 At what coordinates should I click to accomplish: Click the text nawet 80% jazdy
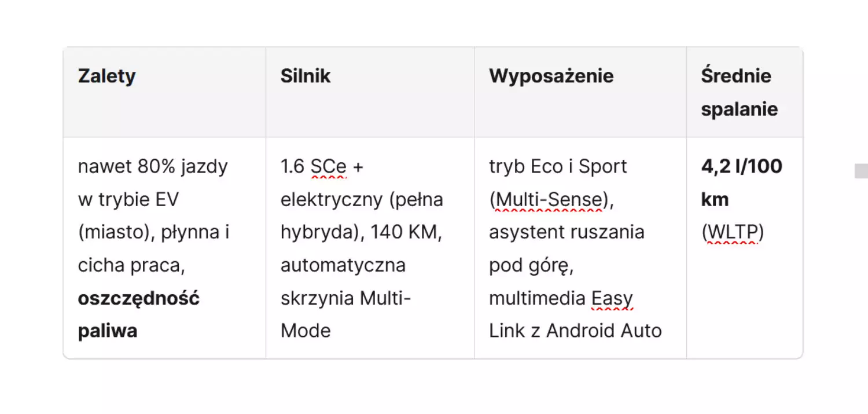pyautogui.click(x=153, y=167)
